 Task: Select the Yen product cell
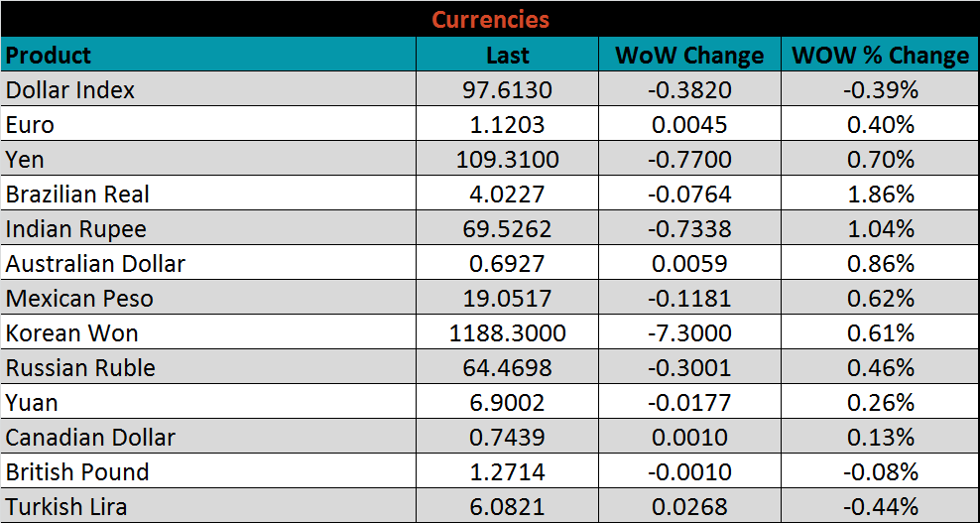pyautogui.click(x=25, y=160)
